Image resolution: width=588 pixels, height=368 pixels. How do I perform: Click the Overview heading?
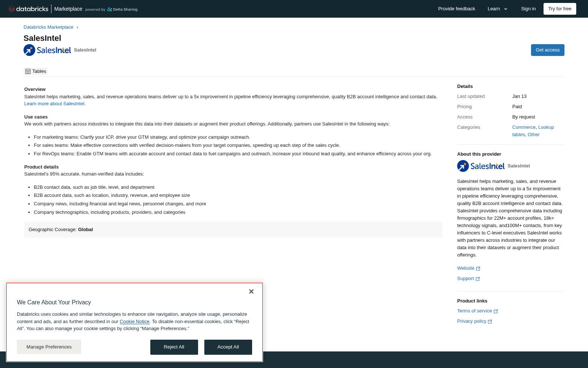pos(35,89)
